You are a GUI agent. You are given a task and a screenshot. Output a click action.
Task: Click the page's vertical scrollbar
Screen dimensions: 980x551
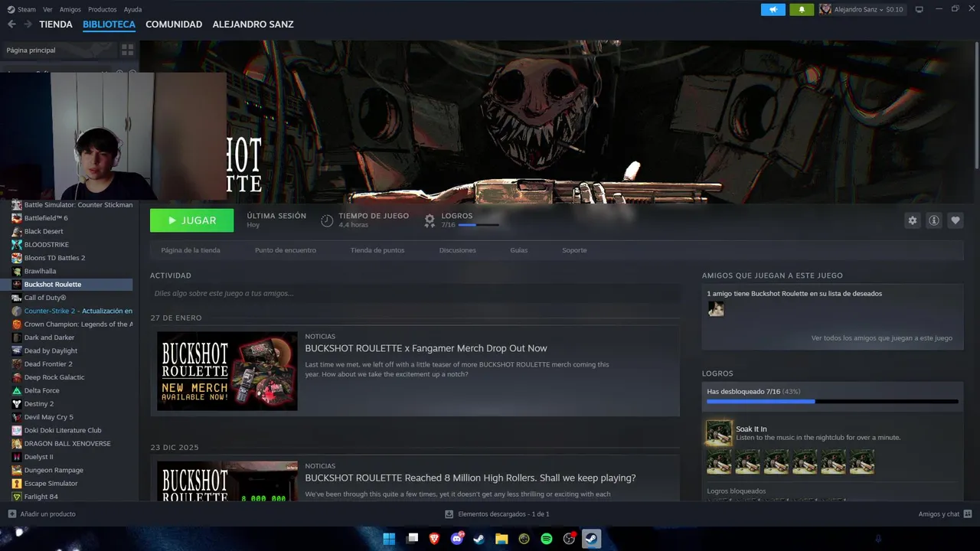976,107
